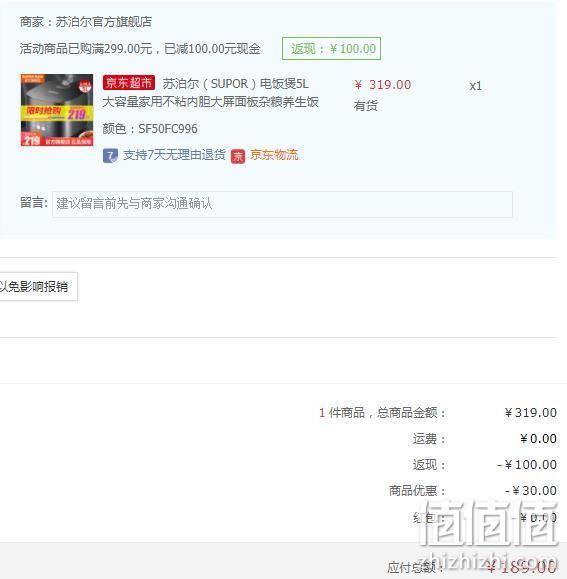Click the red 京东物流 logo icon

238,156
